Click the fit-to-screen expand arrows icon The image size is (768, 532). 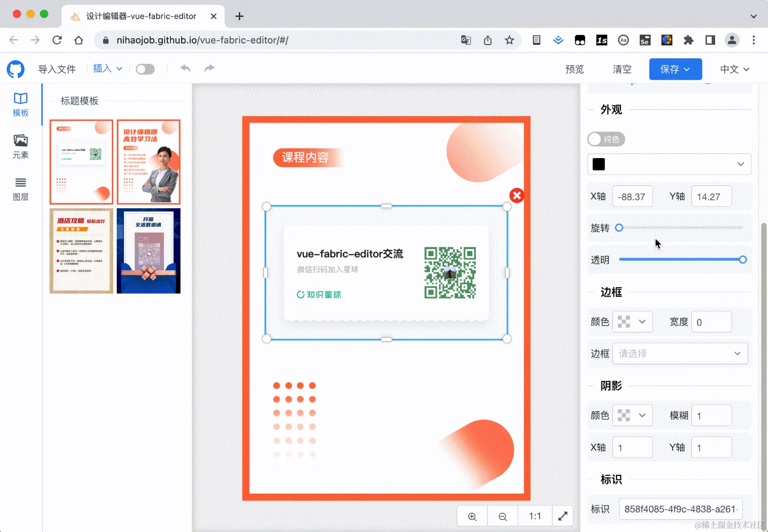pyautogui.click(x=563, y=516)
